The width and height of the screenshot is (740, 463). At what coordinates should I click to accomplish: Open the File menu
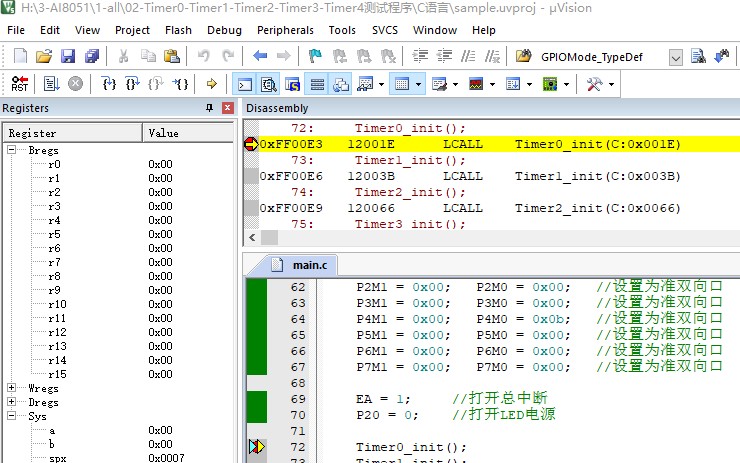[16, 30]
